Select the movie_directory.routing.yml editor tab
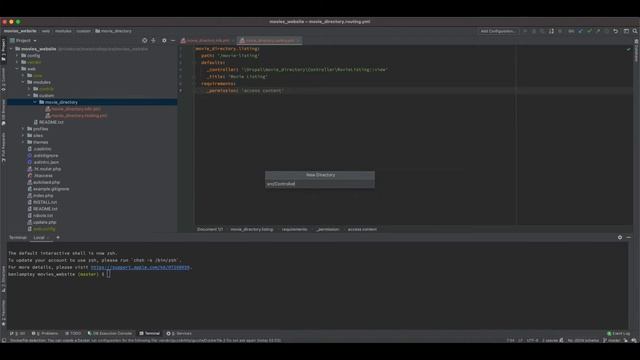 pyautogui.click(x=269, y=40)
